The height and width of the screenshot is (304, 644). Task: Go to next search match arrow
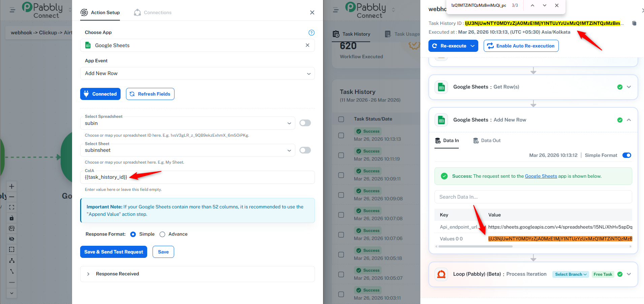[544, 5]
